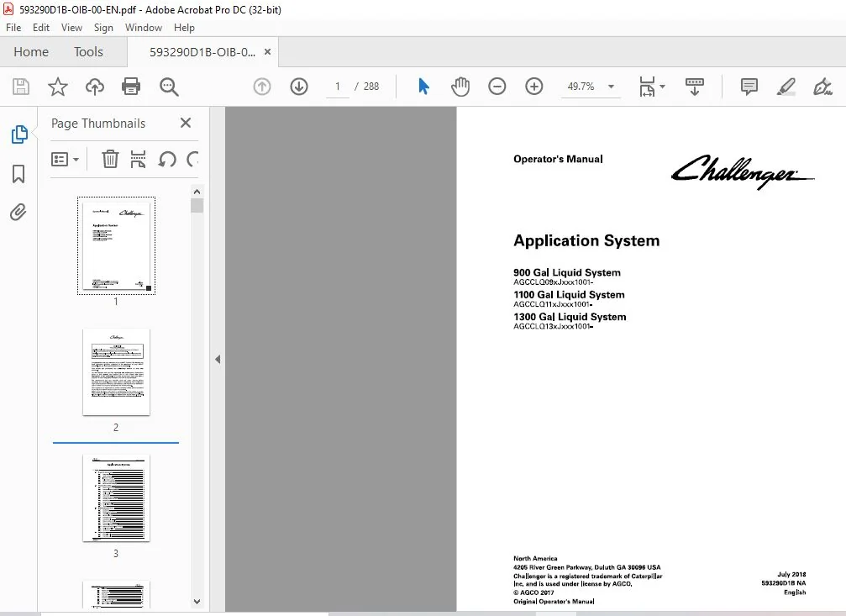Click the 'Page Thumbnails' panel title
This screenshot has height=616, width=846.
coord(98,123)
